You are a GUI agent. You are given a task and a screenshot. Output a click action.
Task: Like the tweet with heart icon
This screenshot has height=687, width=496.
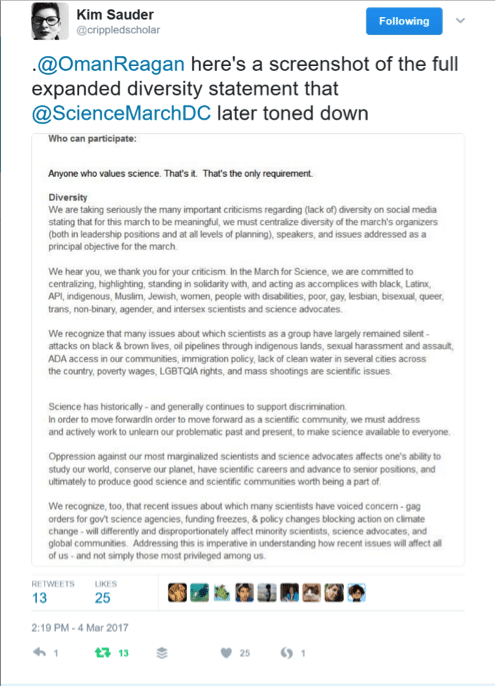pyautogui.click(x=226, y=653)
